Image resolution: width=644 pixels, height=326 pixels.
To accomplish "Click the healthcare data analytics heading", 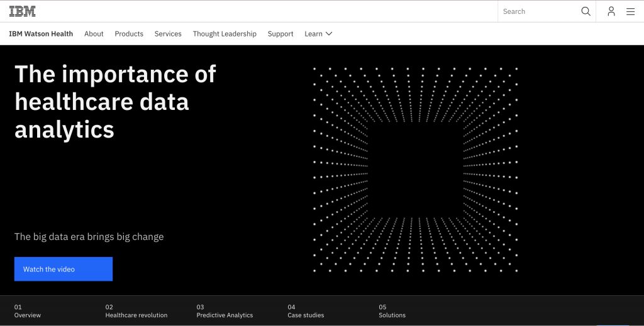I will pos(115,102).
